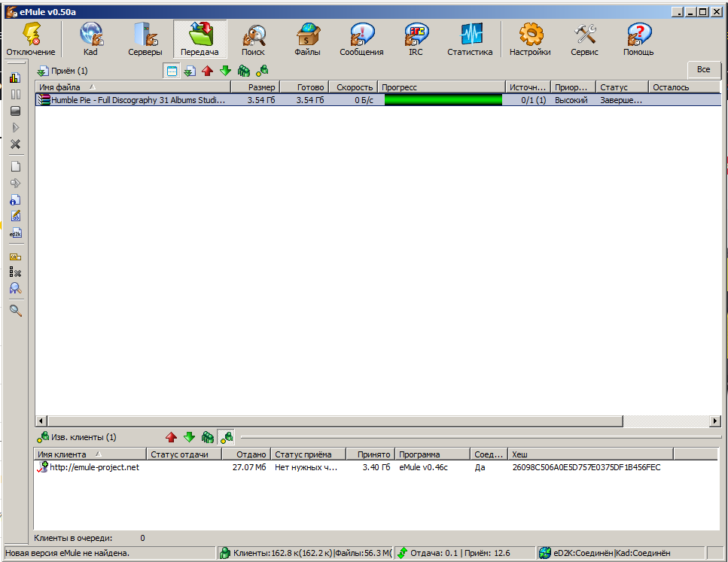The image size is (728, 562).
Task: Click the category assignment sidebar icon
Action: [15, 257]
